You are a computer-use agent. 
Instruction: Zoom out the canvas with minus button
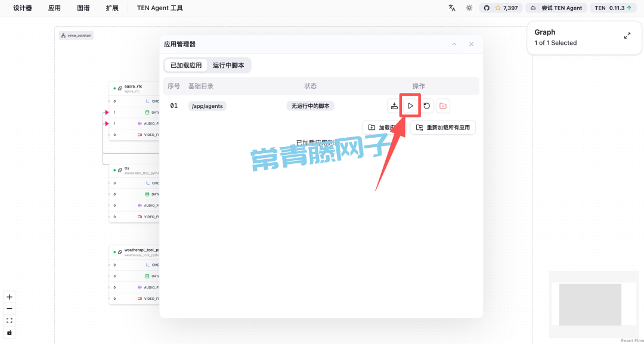pos(10,309)
